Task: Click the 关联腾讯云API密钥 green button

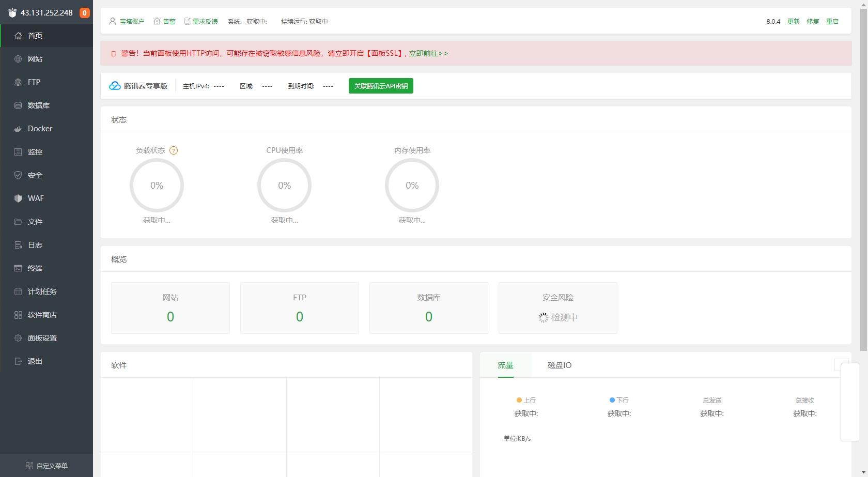Action: [x=381, y=86]
